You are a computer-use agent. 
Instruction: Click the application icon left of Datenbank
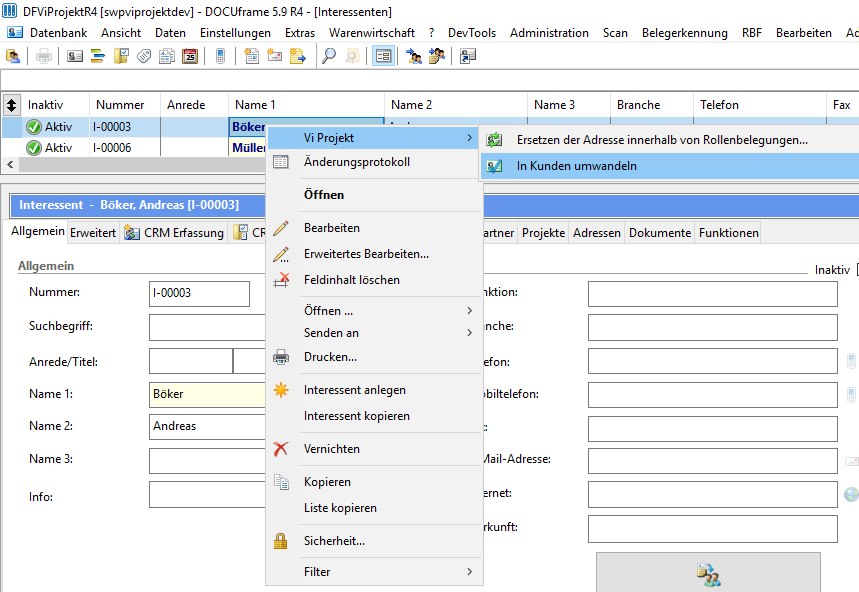coord(15,32)
